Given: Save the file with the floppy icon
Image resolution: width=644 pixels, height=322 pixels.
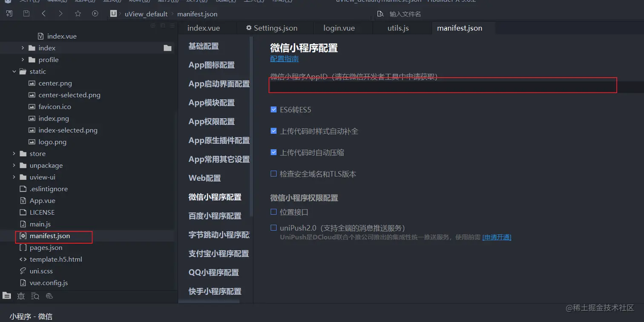Looking at the screenshot, I should click(x=26, y=14).
